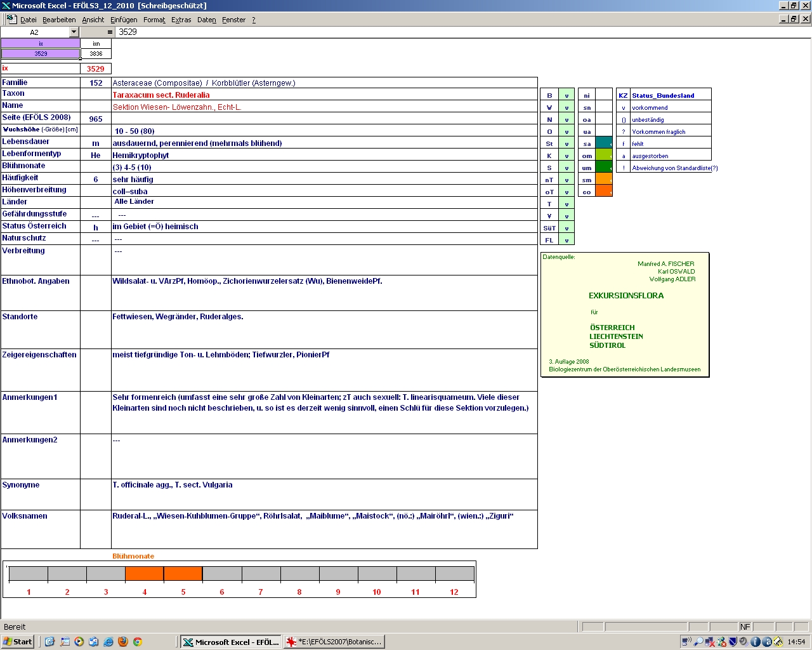This screenshot has width=812, height=650.
Task: Select the orange sm color swatch
Action: (x=604, y=180)
